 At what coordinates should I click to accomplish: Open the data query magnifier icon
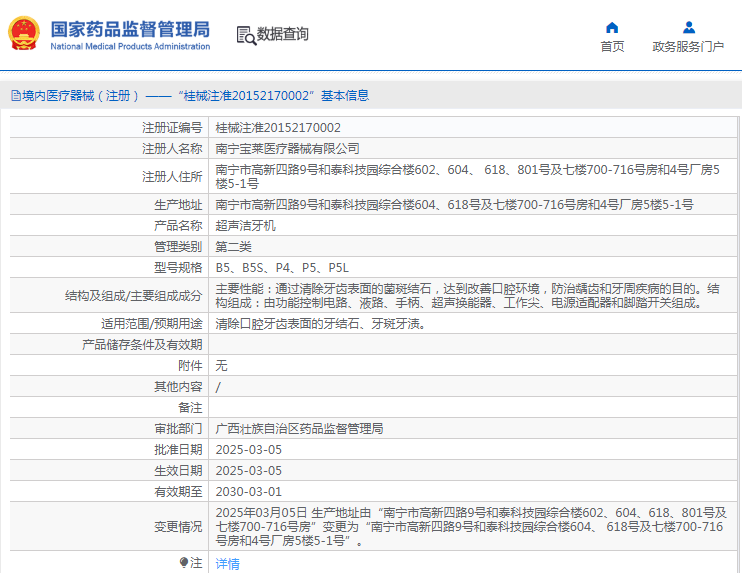pyautogui.click(x=246, y=35)
